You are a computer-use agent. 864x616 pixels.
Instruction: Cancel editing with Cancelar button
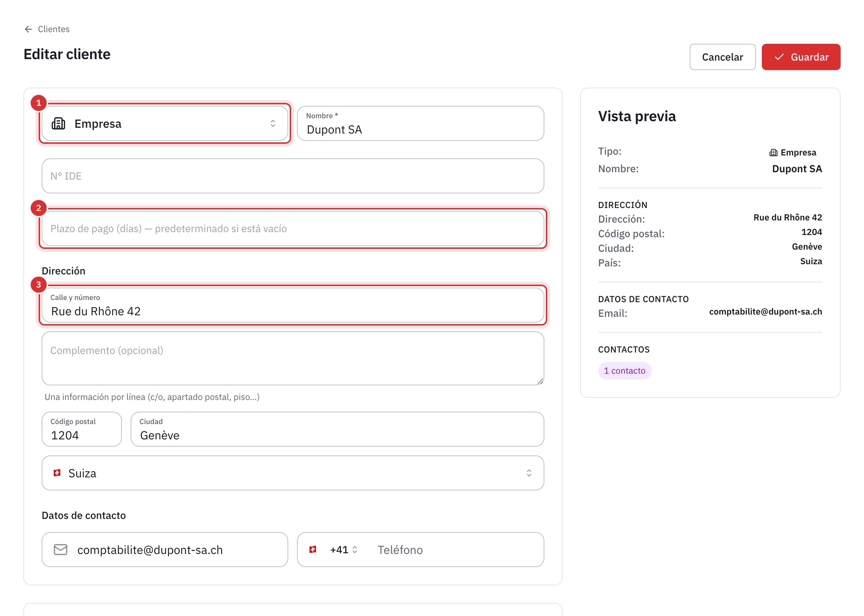coord(722,57)
